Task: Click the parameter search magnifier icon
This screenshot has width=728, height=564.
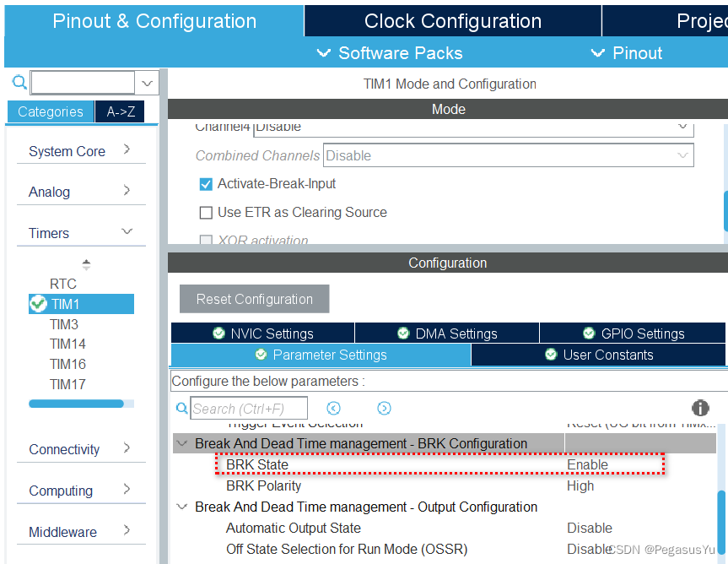Action: pyautogui.click(x=181, y=409)
